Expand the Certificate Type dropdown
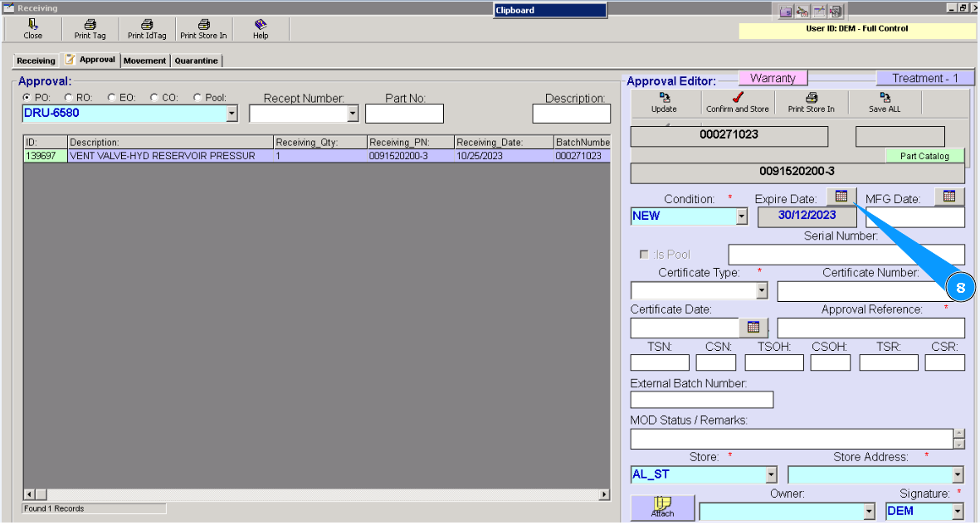 pos(761,291)
